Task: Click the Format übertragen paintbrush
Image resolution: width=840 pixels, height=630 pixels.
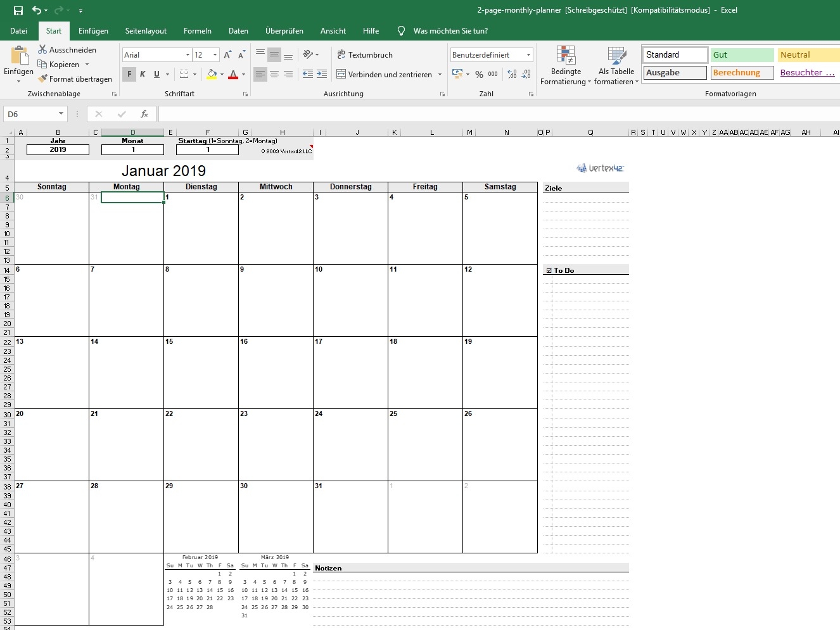Action: point(42,79)
